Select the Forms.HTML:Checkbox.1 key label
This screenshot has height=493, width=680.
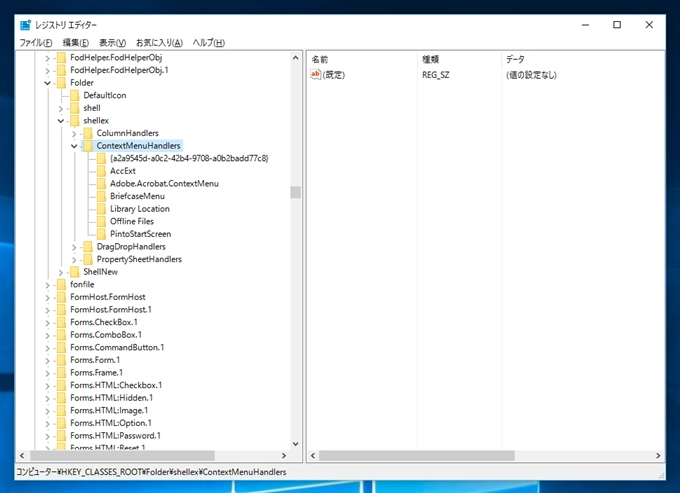click(116, 385)
